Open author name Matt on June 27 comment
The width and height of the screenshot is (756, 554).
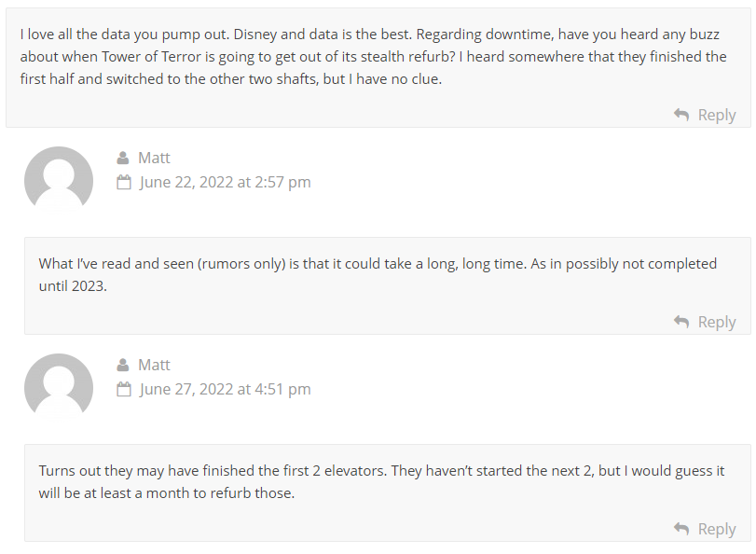[x=154, y=365]
